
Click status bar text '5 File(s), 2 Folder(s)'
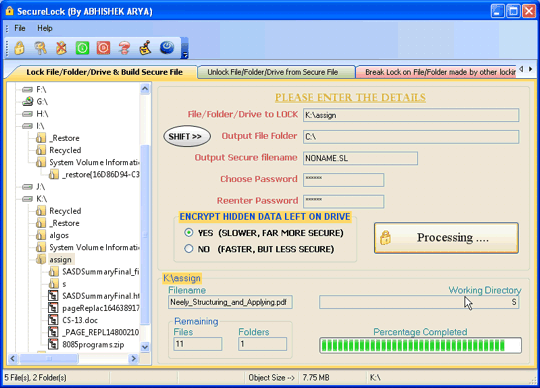(35, 378)
